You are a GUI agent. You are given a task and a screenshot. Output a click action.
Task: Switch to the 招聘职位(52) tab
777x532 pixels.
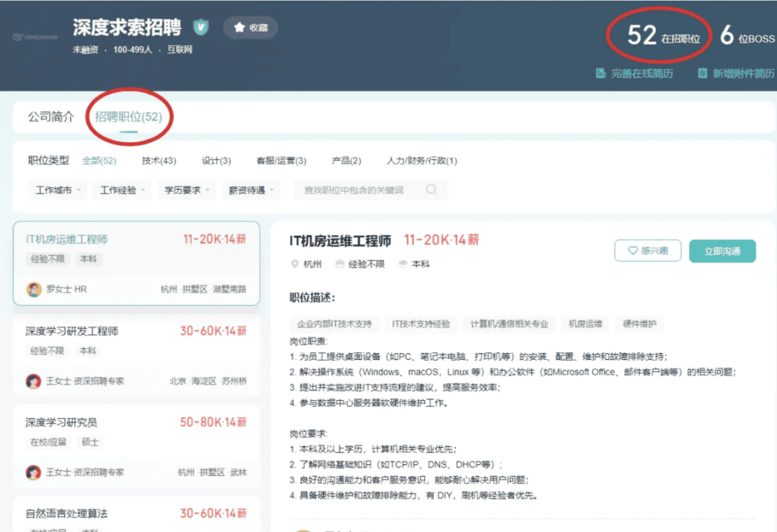[x=128, y=117]
